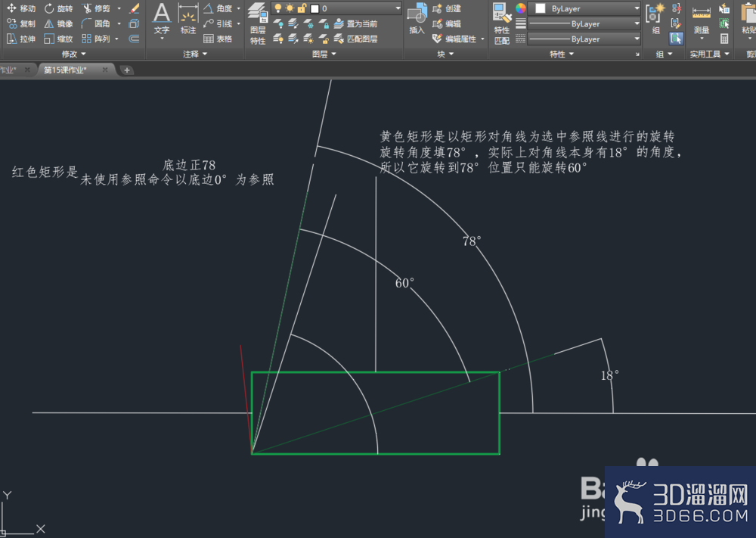Click the Select All icon in utilities panel
This screenshot has height=538, width=756.
pyautogui.click(x=724, y=23)
